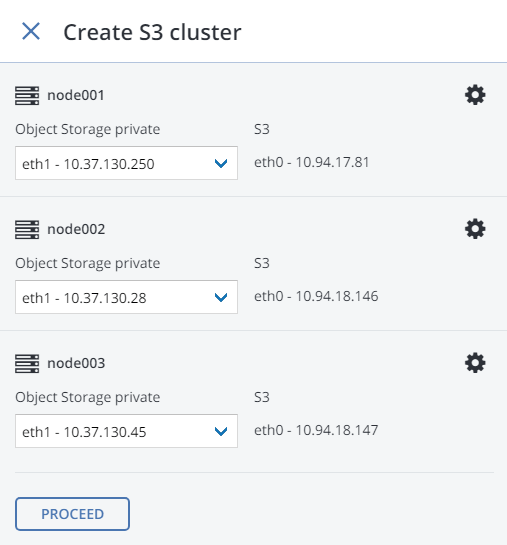Image resolution: width=507 pixels, height=545 pixels.
Task: Click the eth0 - 10.94.18.146 address
Action: click(x=316, y=296)
